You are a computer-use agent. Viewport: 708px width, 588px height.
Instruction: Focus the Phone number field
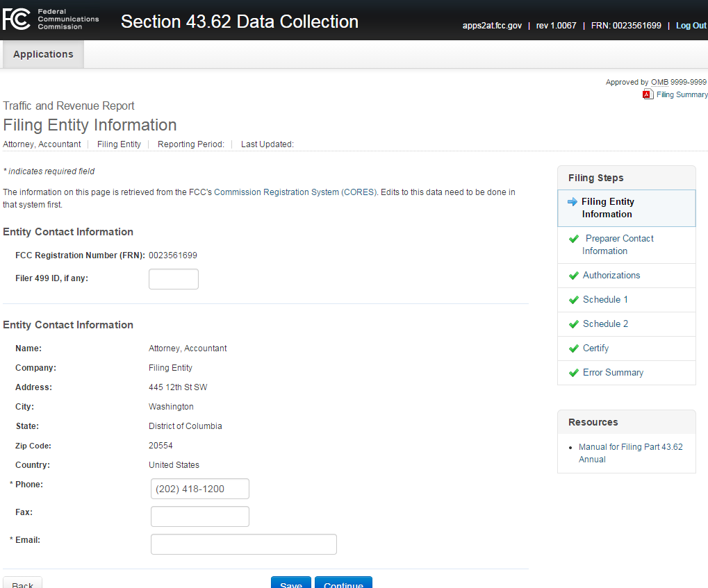200,489
